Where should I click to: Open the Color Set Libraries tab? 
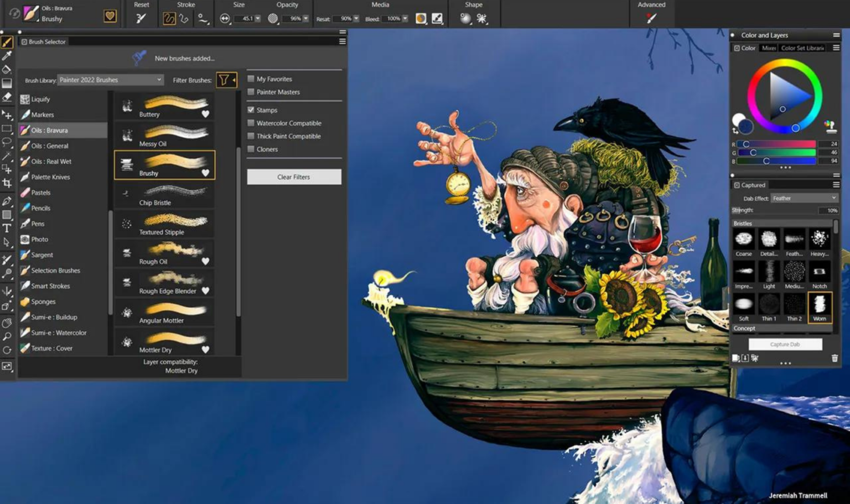pos(802,48)
